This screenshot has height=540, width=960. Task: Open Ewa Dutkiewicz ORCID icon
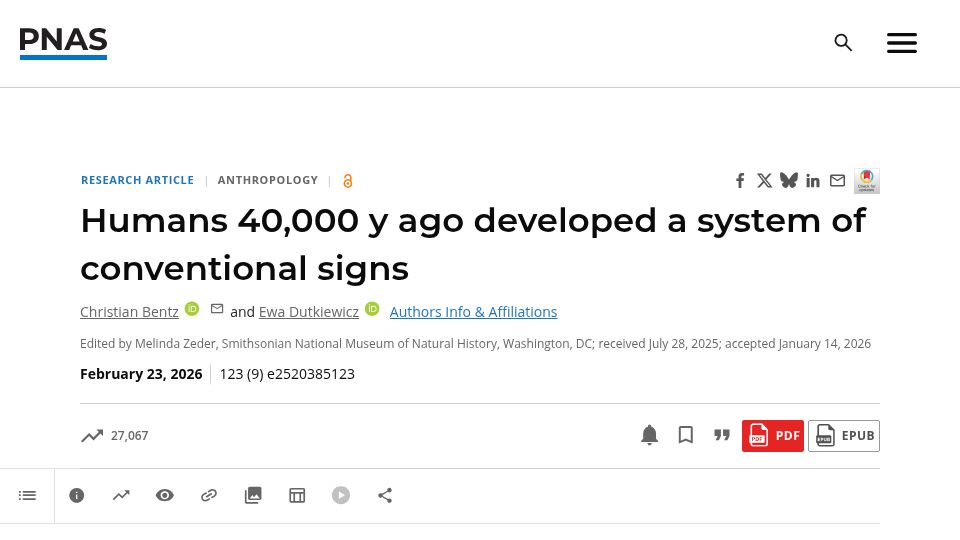pos(372,309)
